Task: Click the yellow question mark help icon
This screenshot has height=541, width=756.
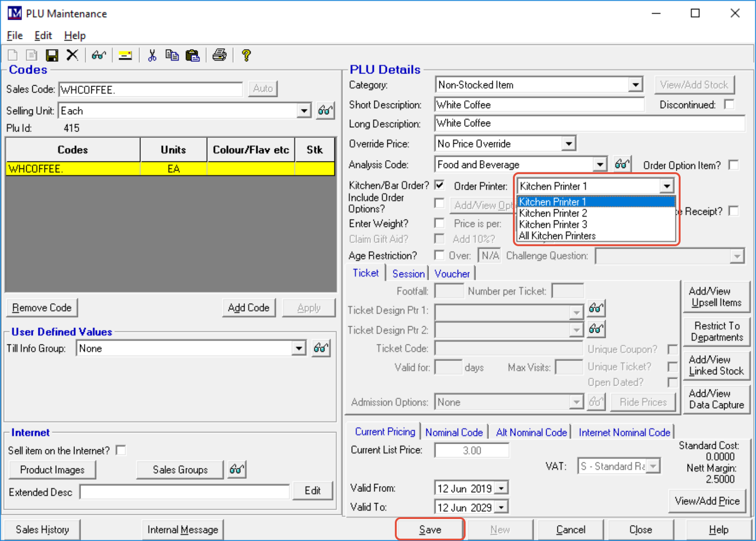Action: [246, 56]
